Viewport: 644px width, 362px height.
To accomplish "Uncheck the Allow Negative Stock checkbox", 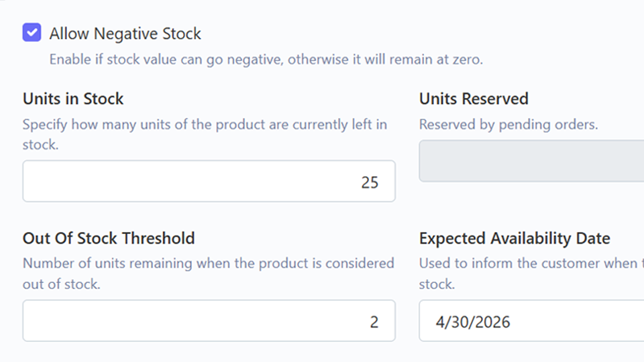I will (32, 33).
